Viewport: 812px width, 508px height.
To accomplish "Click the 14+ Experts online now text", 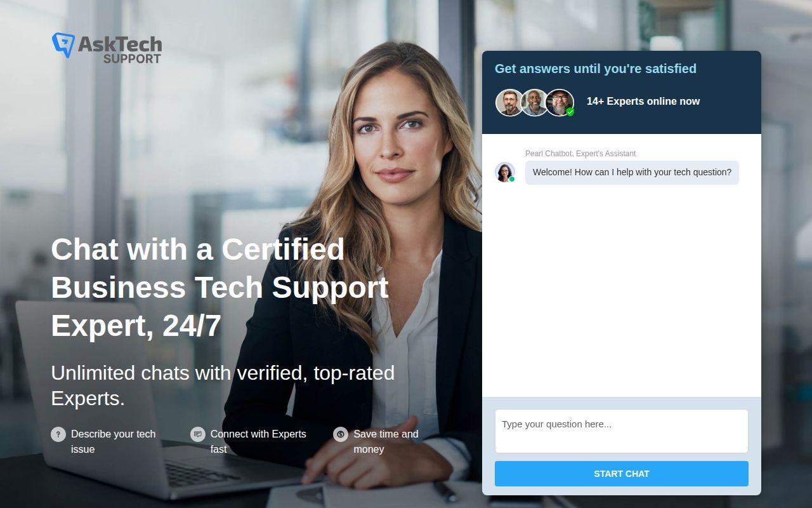I will (x=643, y=102).
